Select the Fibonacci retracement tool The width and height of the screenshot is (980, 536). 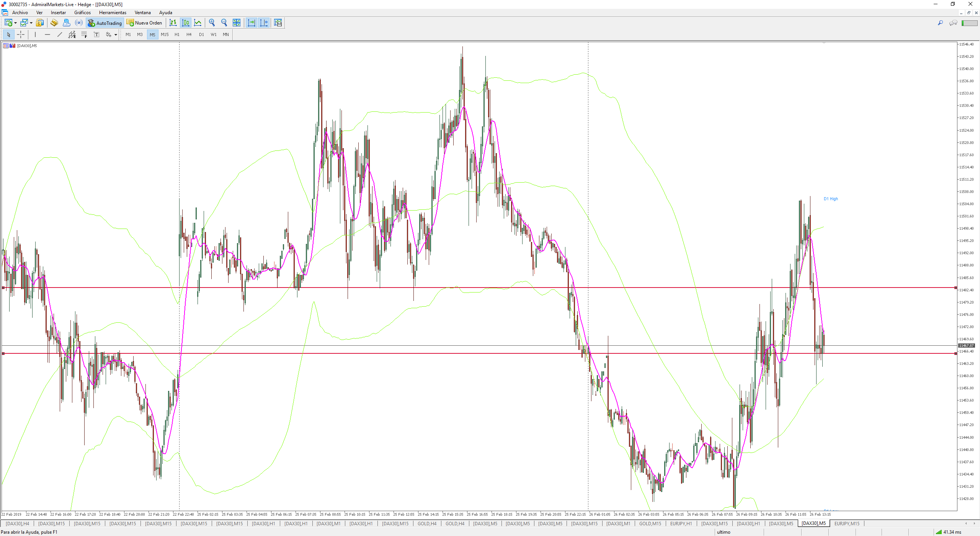[84, 34]
